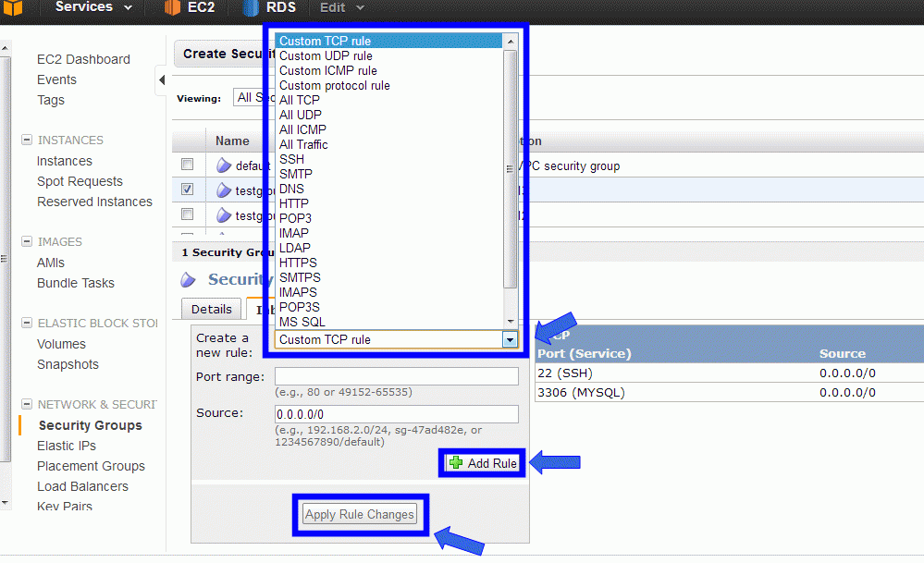This screenshot has width=924, height=563.
Task: Choose Custom TCP rule in the list
Action: click(388, 41)
